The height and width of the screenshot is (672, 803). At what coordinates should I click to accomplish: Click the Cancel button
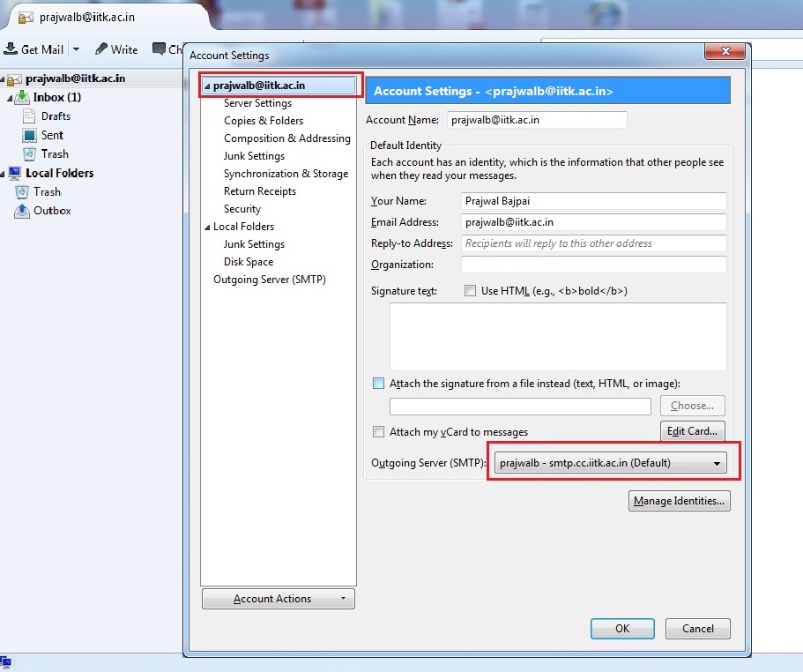697,629
